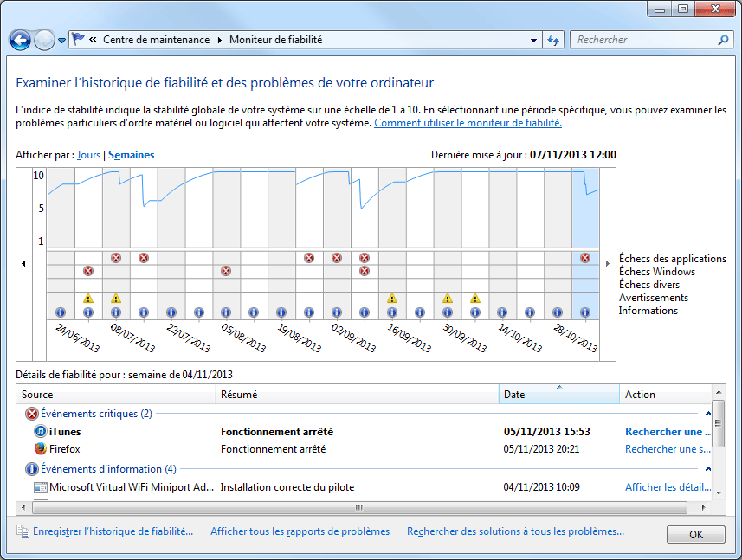The width and height of the screenshot is (742, 560).
Task: Sort the list by the Date column
Action: 558,395
